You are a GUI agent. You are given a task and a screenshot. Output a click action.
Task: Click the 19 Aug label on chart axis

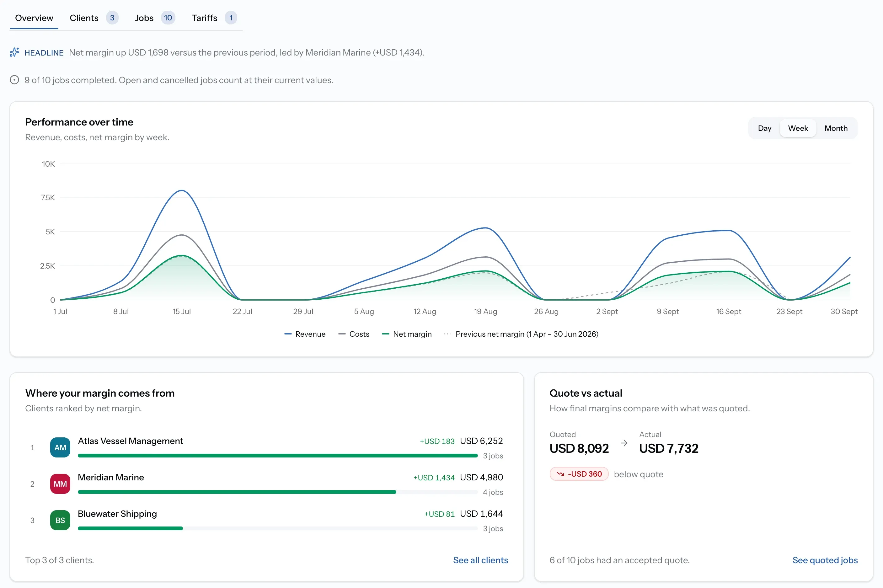[x=485, y=311]
